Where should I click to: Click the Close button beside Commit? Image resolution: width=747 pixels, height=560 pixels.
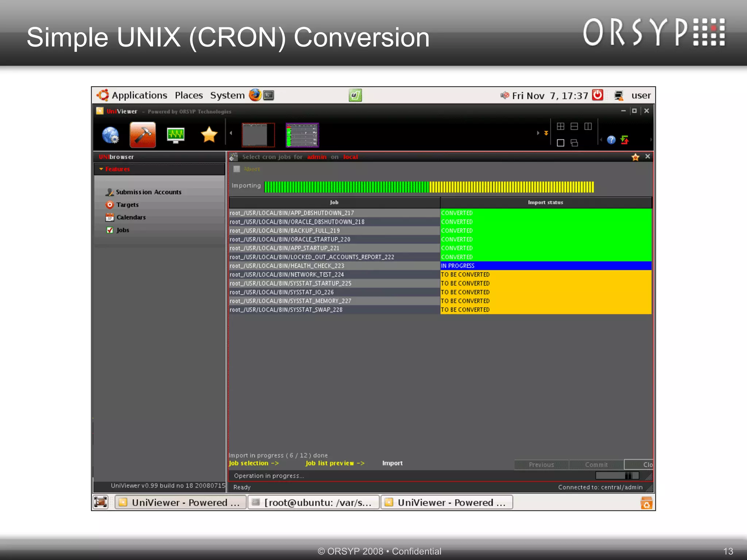(639, 465)
